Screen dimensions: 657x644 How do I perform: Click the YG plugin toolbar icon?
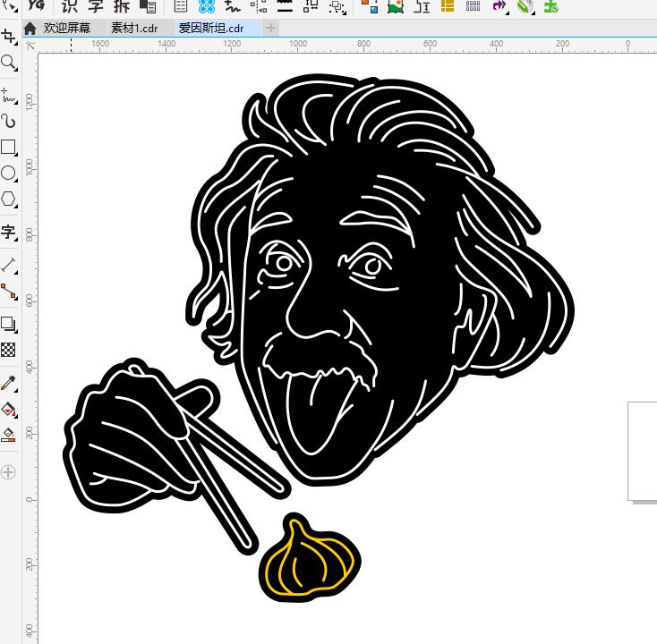point(37,6)
